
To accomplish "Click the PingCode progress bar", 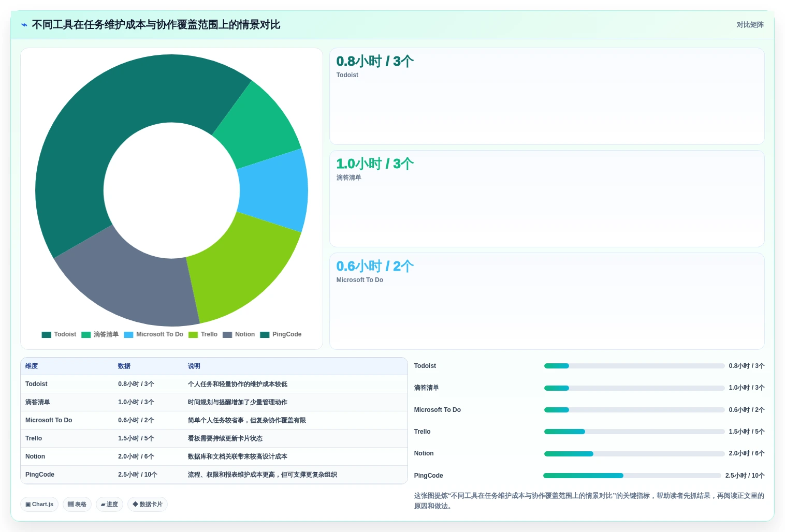I will [632, 476].
